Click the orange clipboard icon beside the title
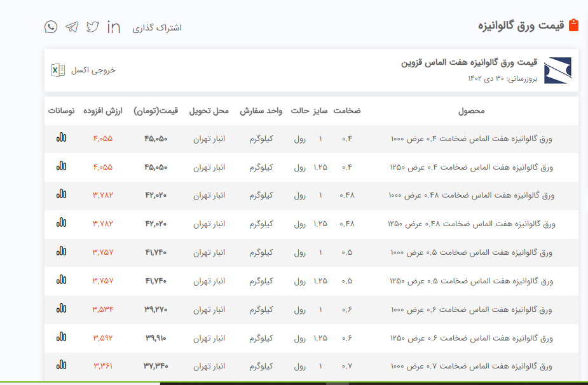This screenshot has height=385, width=588. (x=573, y=25)
